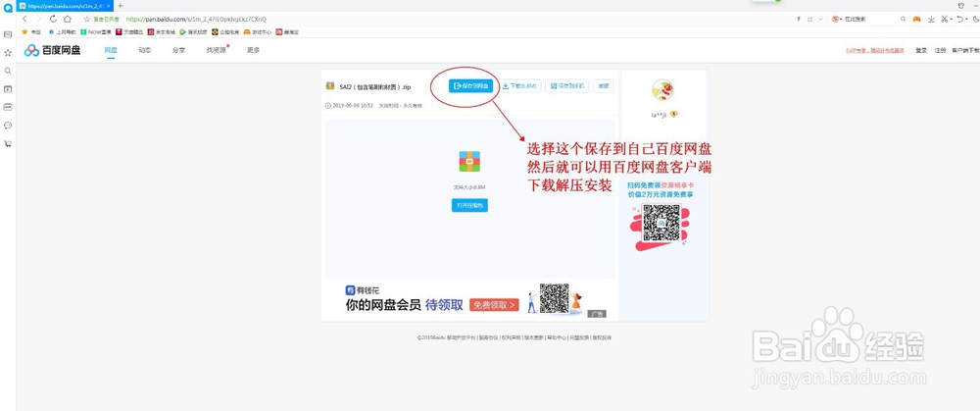Click the browser back arrow
980x411 pixels.
[x=24, y=20]
